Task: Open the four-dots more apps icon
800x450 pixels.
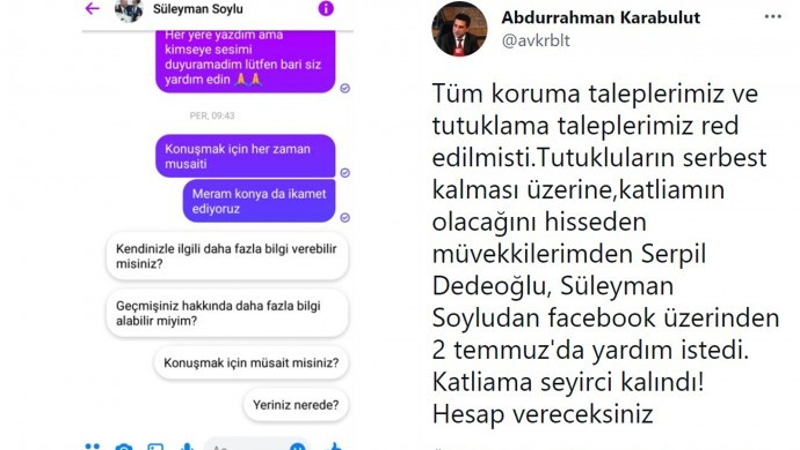Action: pos(92,447)
